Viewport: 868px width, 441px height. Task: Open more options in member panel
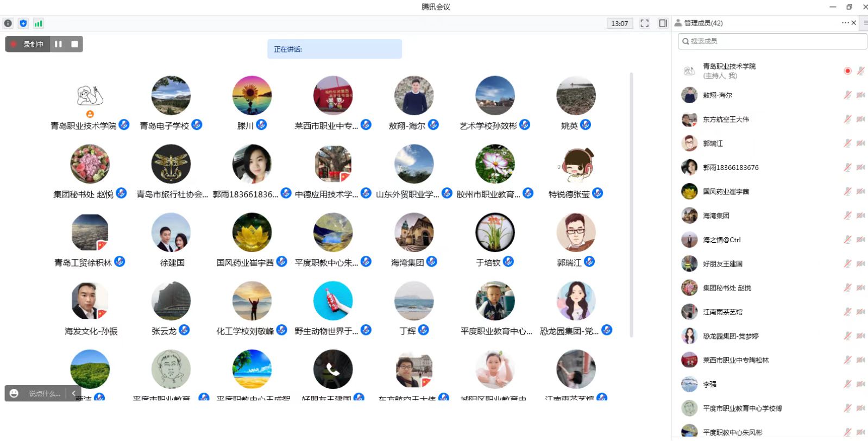[x=845, y=23]
